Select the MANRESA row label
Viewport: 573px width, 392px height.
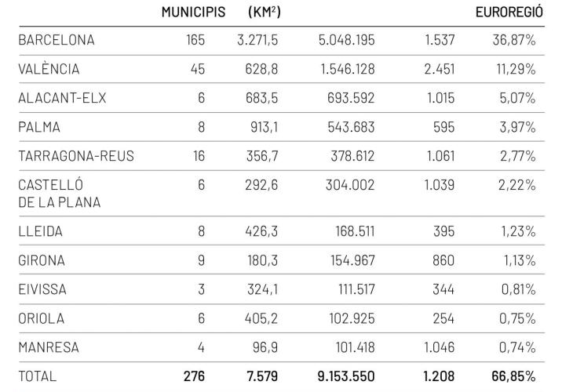[48, 347]
